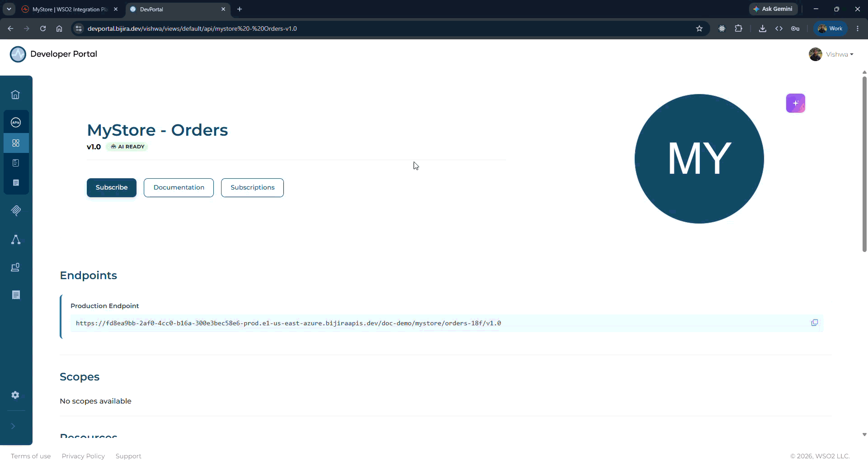Click Ask Gemini button
868x466 pixels.
click(773, 9)
